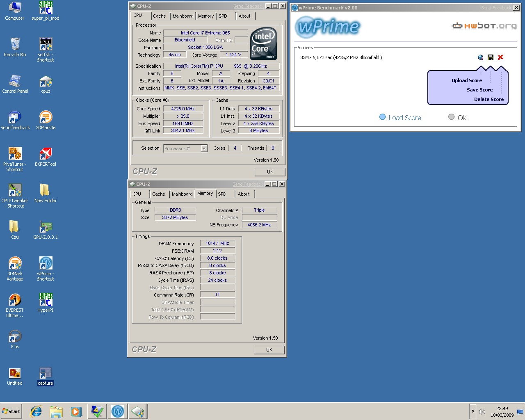This screenshot has height=420, width=525.
Task: Open the Start menu
Action: click(11, 411)
